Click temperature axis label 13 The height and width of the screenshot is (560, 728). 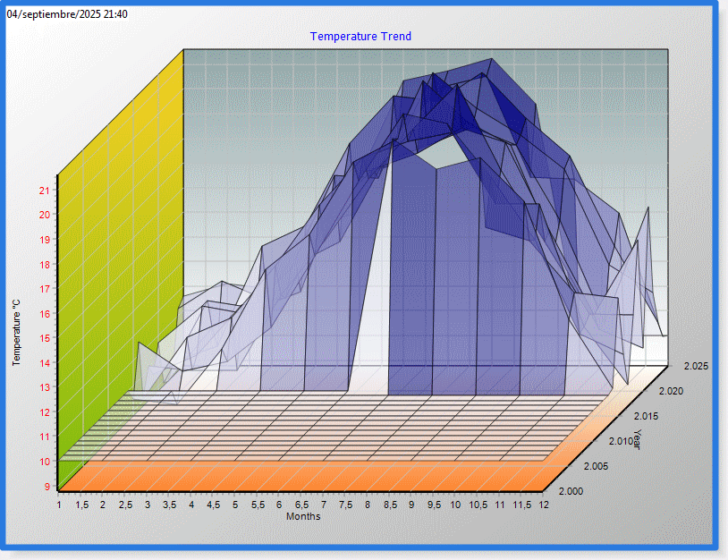pyautogui.click(x=45, y=387)
